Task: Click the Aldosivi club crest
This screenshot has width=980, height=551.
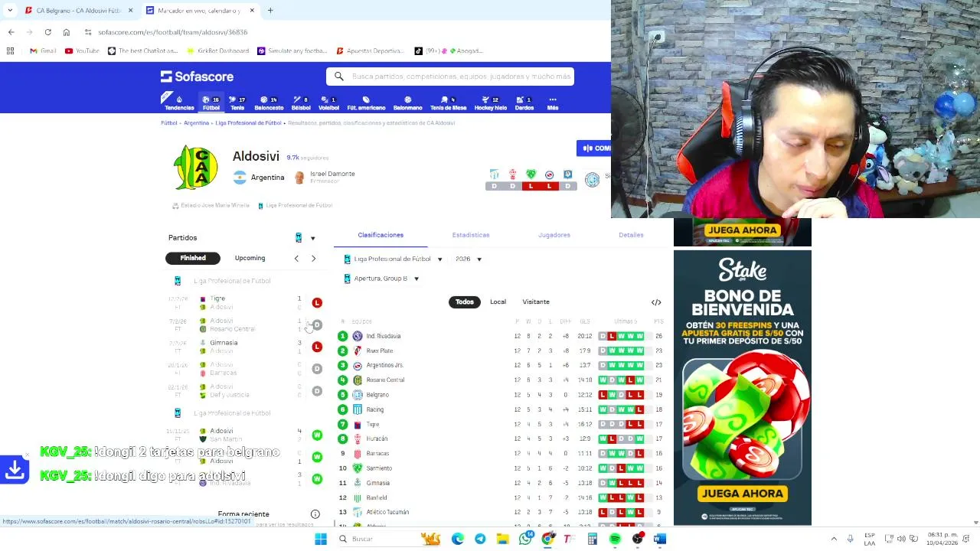Action: pos(196,168)
